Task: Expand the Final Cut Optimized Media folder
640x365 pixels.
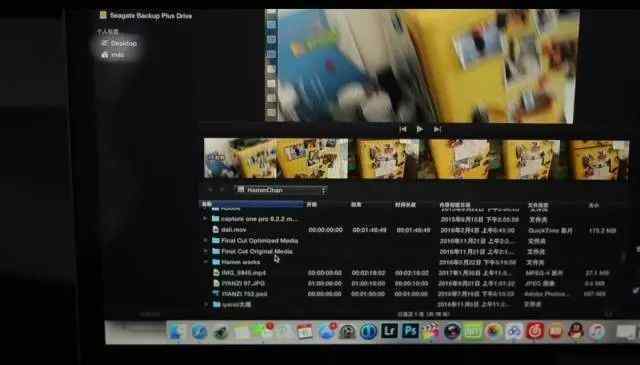Action: point(205,240)
